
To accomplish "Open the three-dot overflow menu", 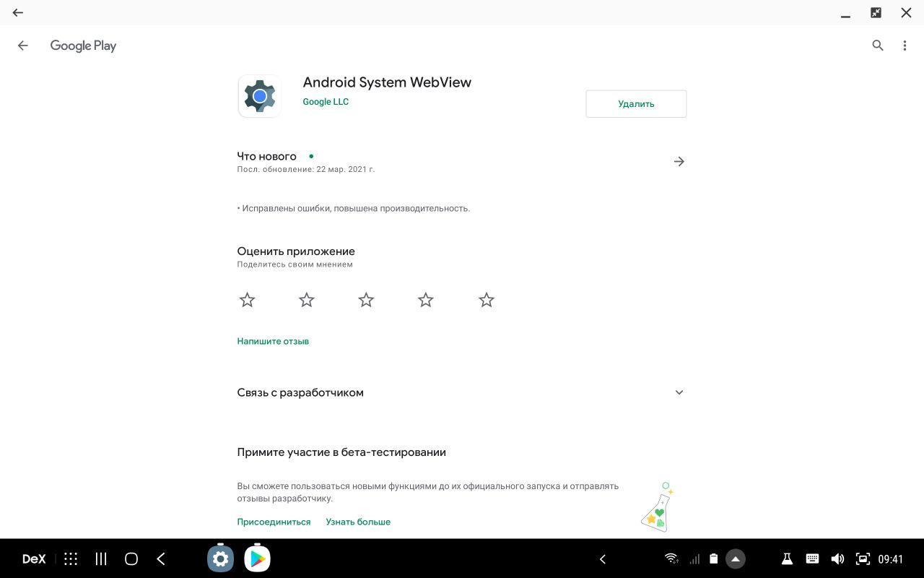I will 905,46.
